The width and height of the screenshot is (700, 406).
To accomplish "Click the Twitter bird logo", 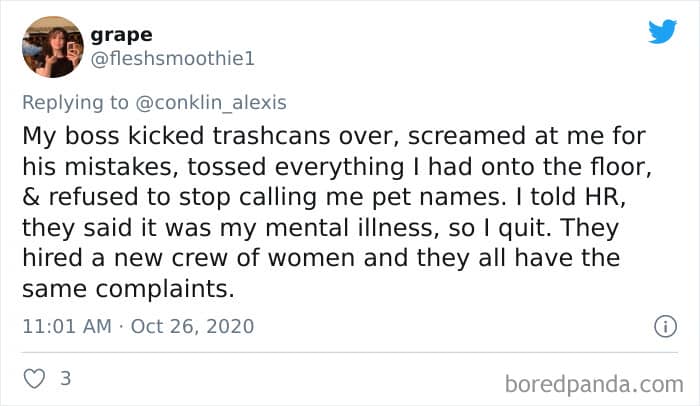I will 662,31.
